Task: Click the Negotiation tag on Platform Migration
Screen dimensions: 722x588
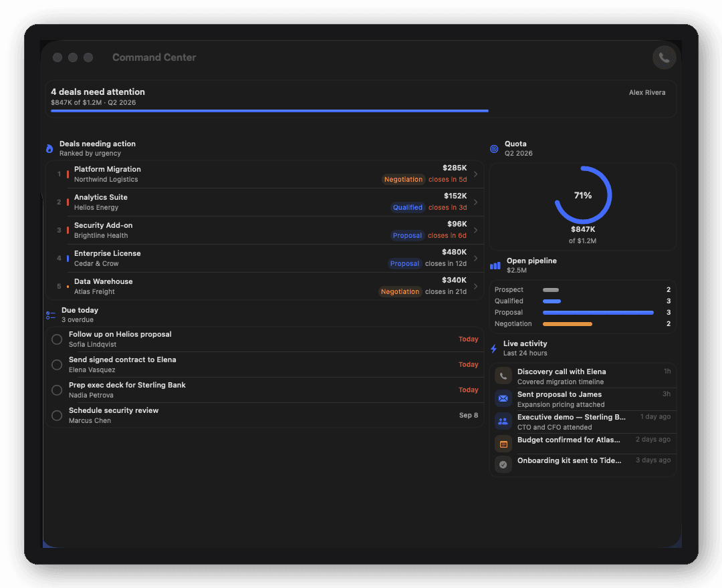Action: pyautogui.click(x=403, y=180)
